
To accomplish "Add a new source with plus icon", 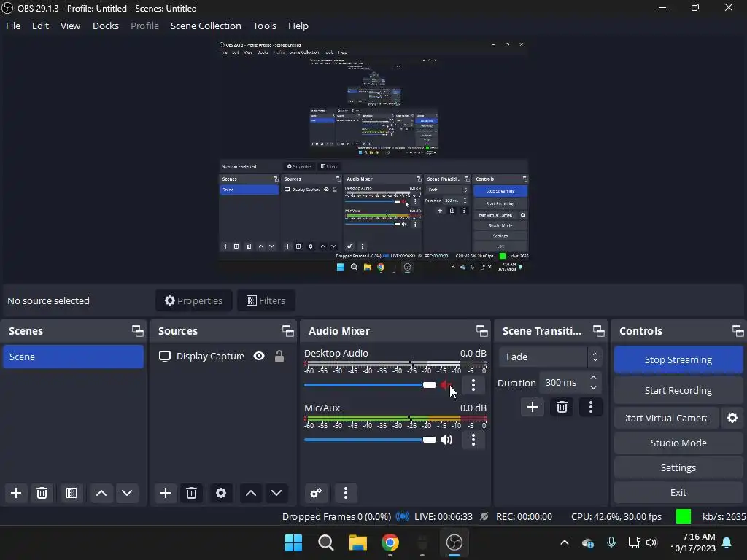I will [x=166, y=493].
